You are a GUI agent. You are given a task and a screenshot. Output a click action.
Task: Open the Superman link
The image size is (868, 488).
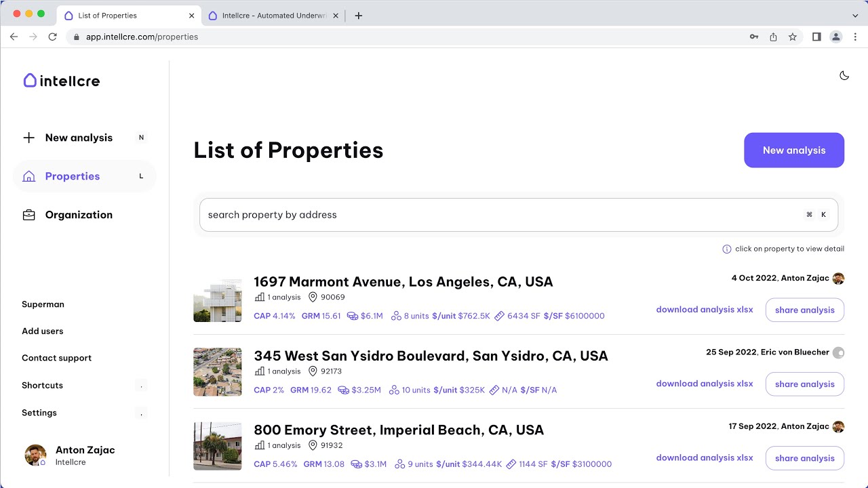pyautogui.click(x=43, y=304)
